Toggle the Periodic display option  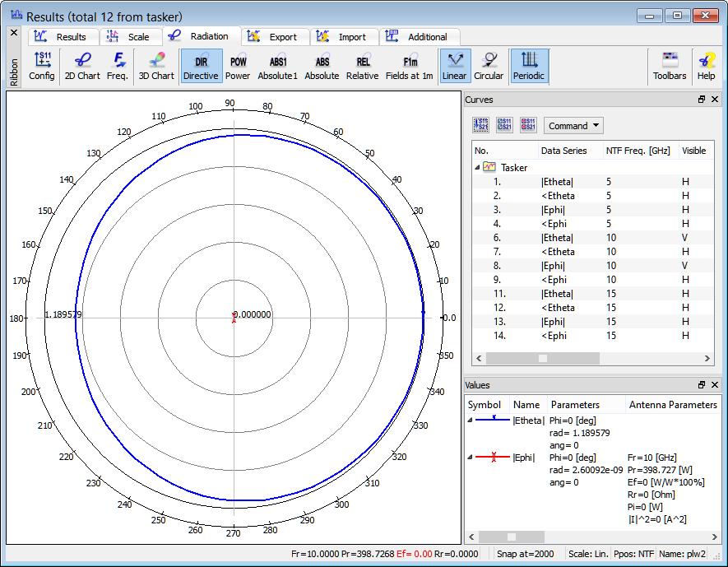(x=529, y=66)
